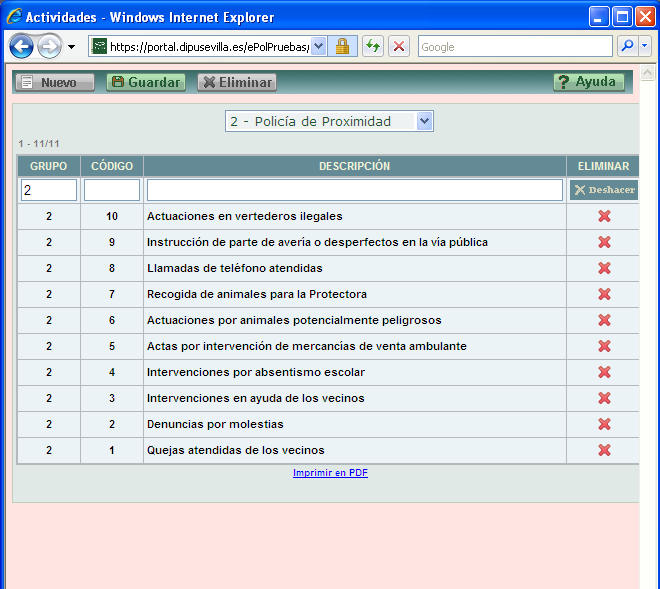Image resolution: width=660 pixels, height=589 pixels.
Task: Delete row Denuncias por molestias
Action: (x=604, y=424)
